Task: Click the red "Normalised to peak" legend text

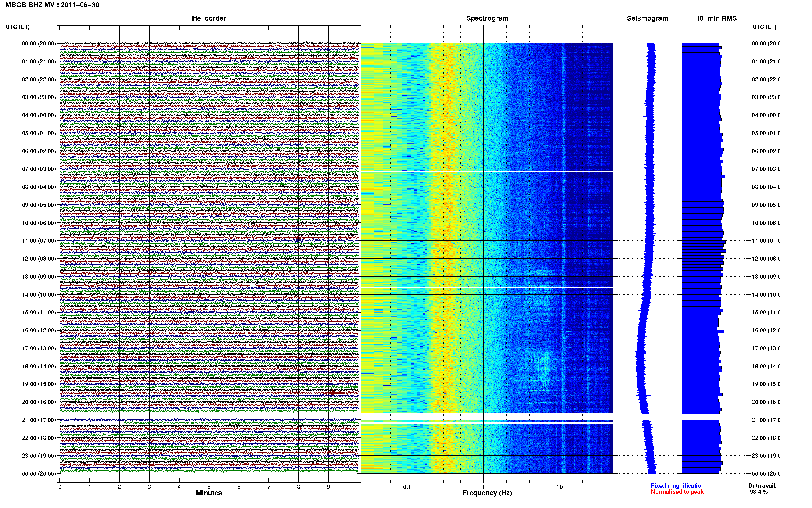Action: coord(677,492)
